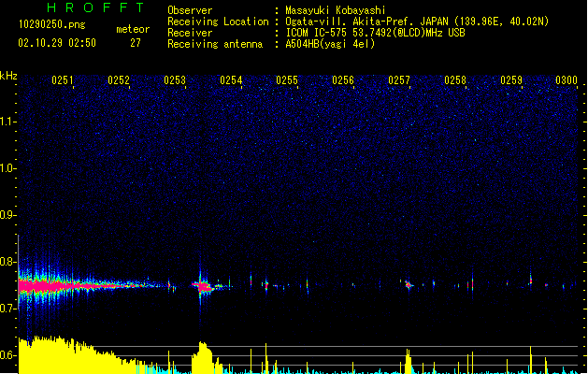Click the antenna A504HB(yagi 4el) text
The image size is (588, 374).
(x=330, y=44)
